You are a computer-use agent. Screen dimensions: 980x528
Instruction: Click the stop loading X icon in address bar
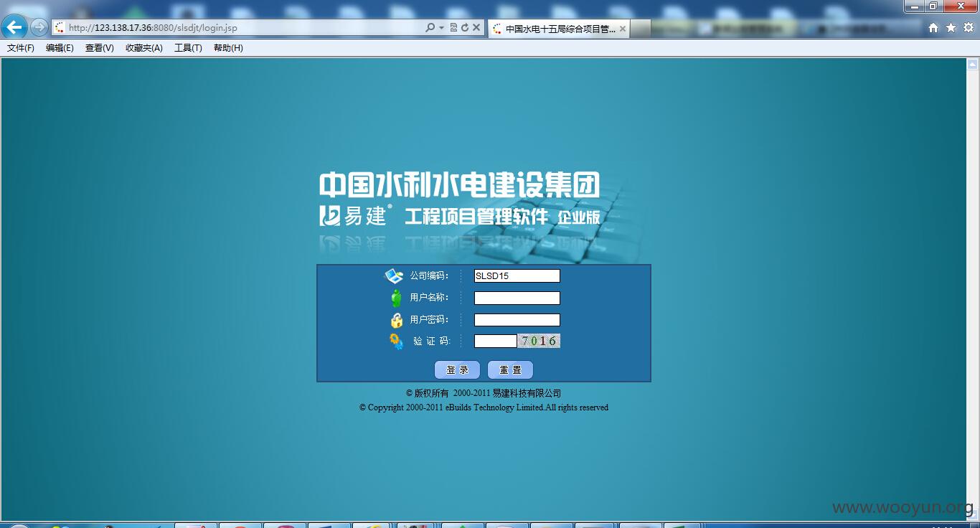(x=476, y=28)
